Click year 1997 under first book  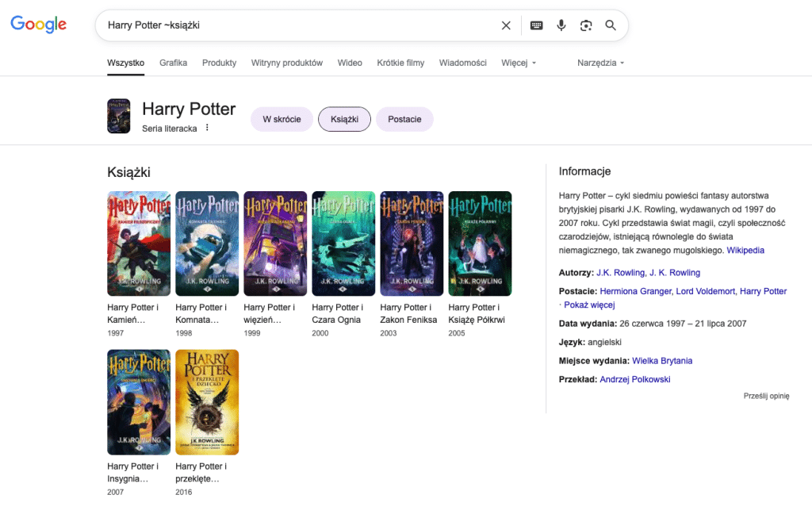point(116,333)
